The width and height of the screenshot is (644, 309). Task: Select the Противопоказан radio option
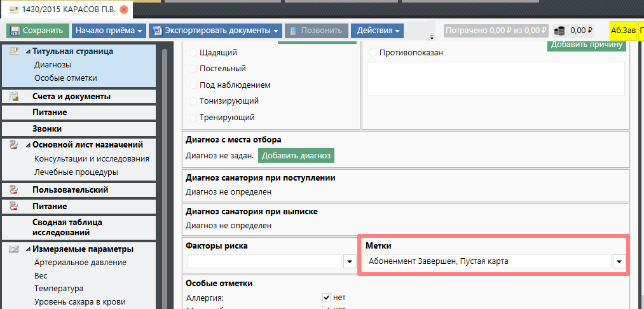(373, 52)
